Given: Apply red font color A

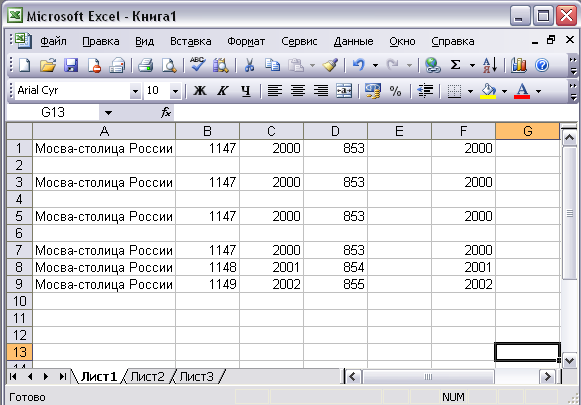Looking at the screenshot, I should coord(522,91).
